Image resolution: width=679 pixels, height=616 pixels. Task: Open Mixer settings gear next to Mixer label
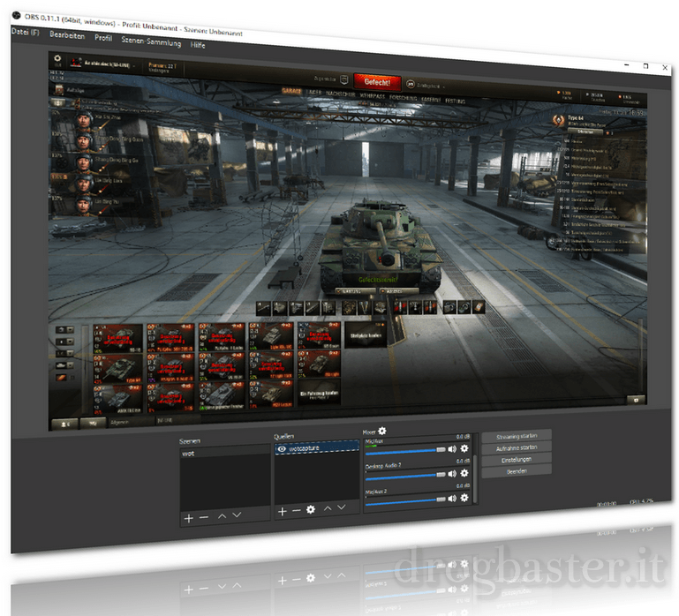pos(382,431)
